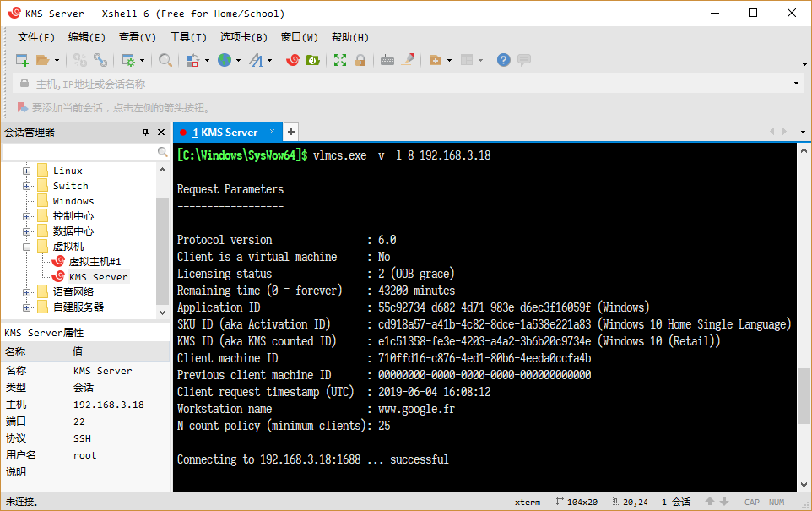The height and width of the screenshot is (511, 812).
Task: Switch to the 1 KMS Server tab
Action: [x=225, y=132]
